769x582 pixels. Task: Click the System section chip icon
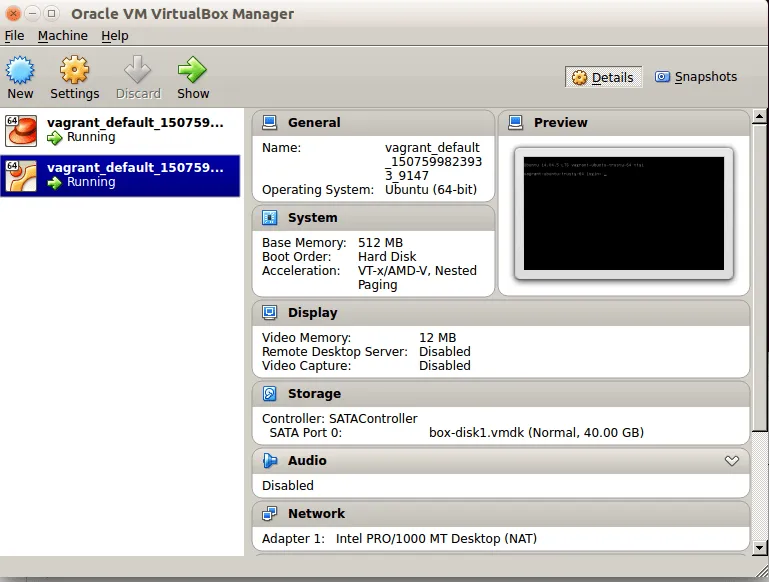(x=269, y=218)
